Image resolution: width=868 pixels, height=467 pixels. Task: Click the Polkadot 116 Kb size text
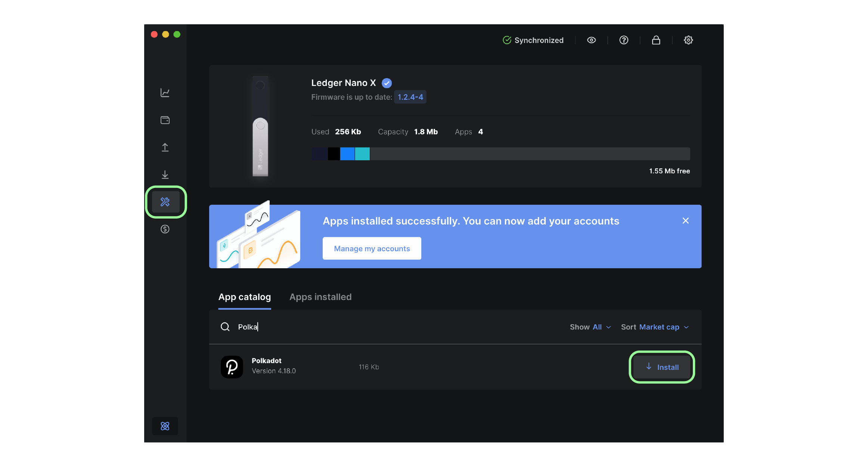click(369, 367)
